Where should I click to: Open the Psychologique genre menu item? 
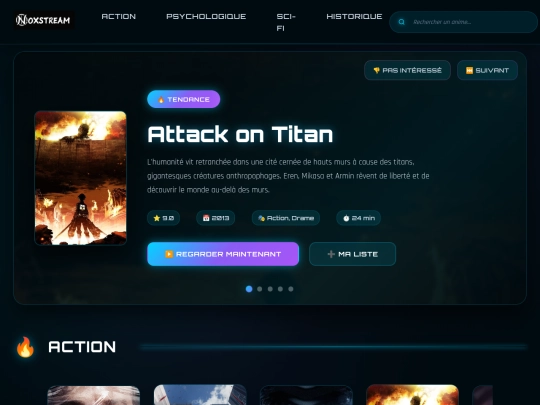coord(206,17)
